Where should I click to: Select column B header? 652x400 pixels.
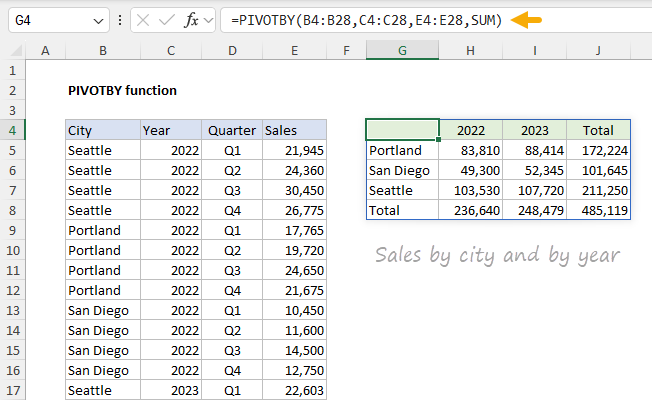click(103, 51)
